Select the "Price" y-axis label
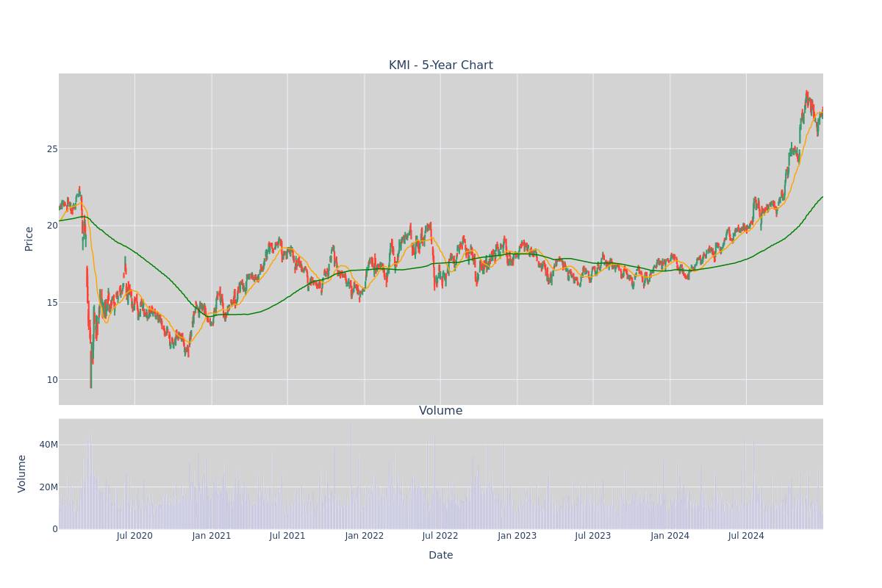This screenshot has height=588, width=882. click(29, 239)
